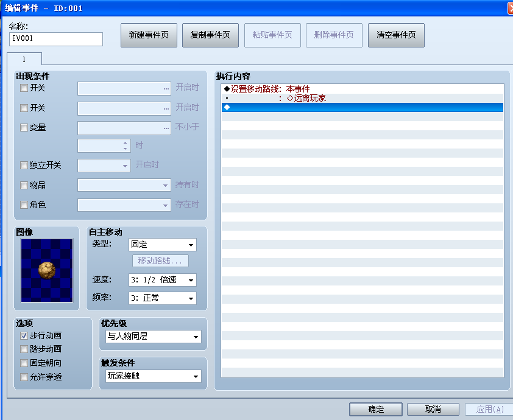Tick the 独立开关 checkbox
513x420 pixels.
[24, 165]
